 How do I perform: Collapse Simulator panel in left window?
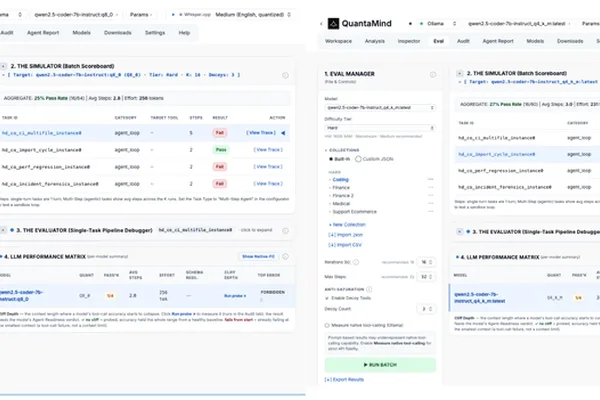3,66
